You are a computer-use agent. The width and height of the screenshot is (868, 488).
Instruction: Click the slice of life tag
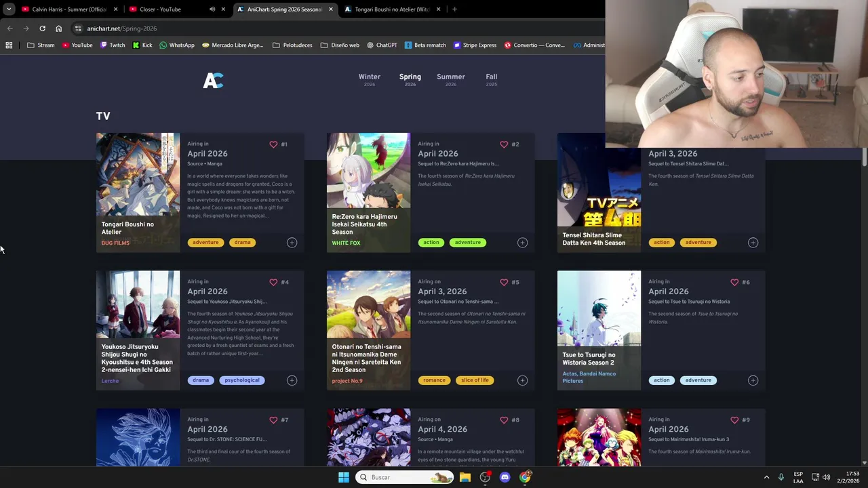pyautogui.click(x=475, y=380)
